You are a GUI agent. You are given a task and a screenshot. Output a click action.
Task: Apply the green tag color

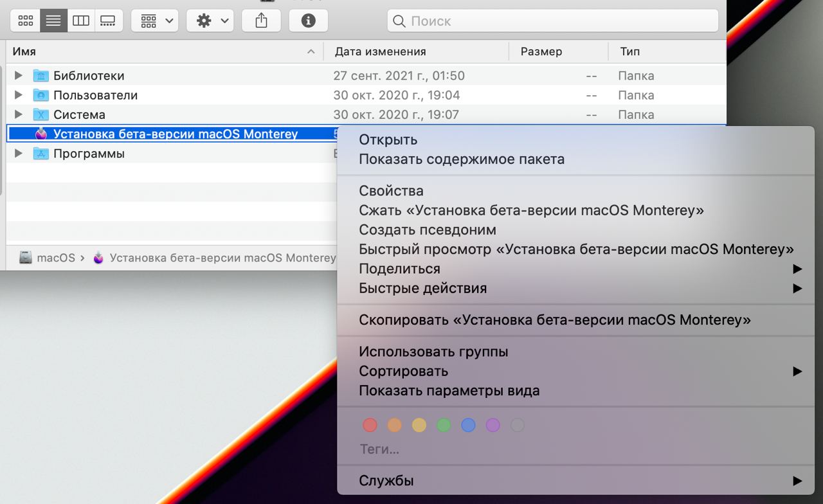click(444, 425)
